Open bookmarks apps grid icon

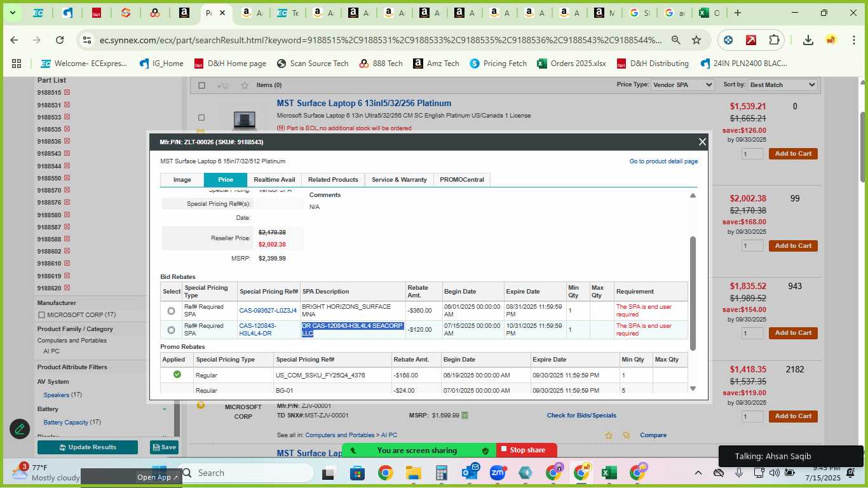[x=17, y=64]
